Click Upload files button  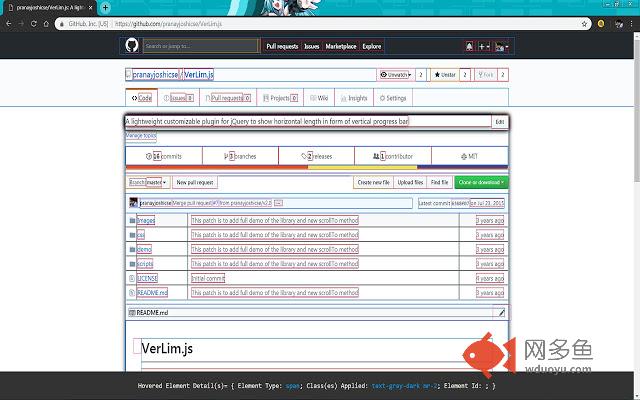pyautogui.click(x=410, y=182)
